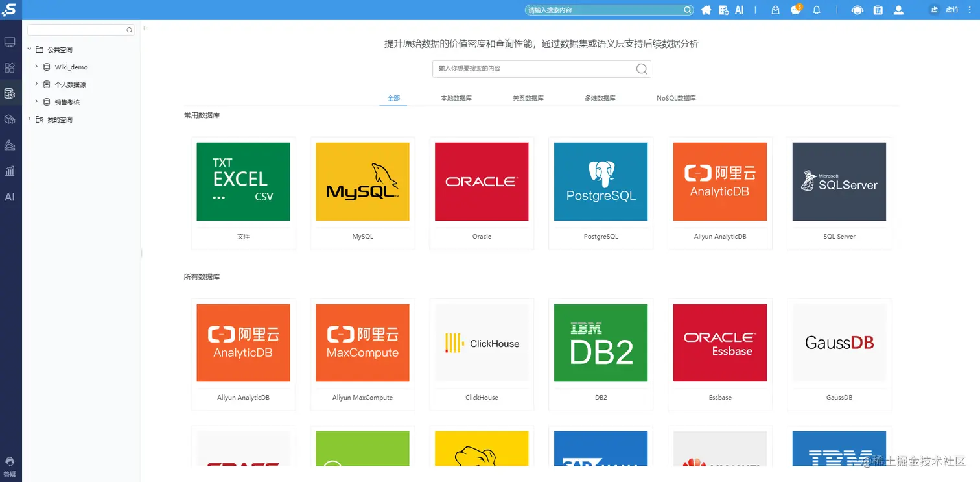Switch to the 关系数据库 tab
980x482 pixels.
528,97
